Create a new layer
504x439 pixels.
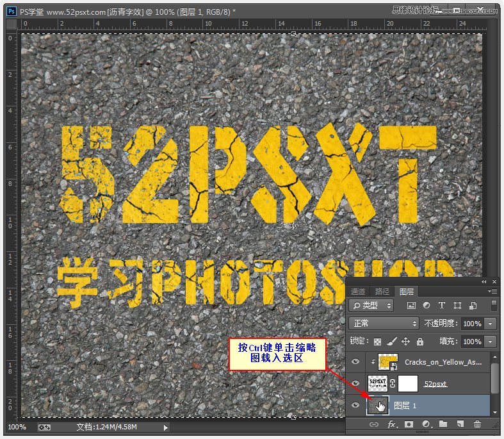[x=460, y=424]
